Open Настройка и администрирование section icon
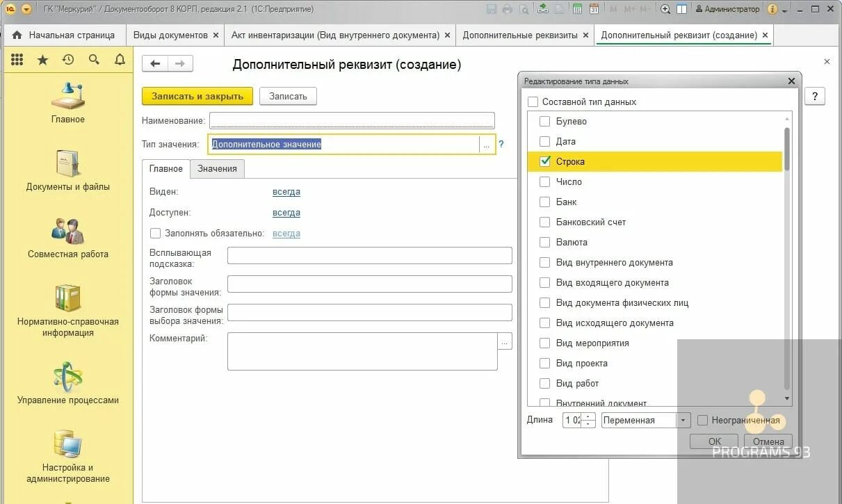The width and height of the screenshot is (842, 504). pyautogui.click(x=68, y=444)
